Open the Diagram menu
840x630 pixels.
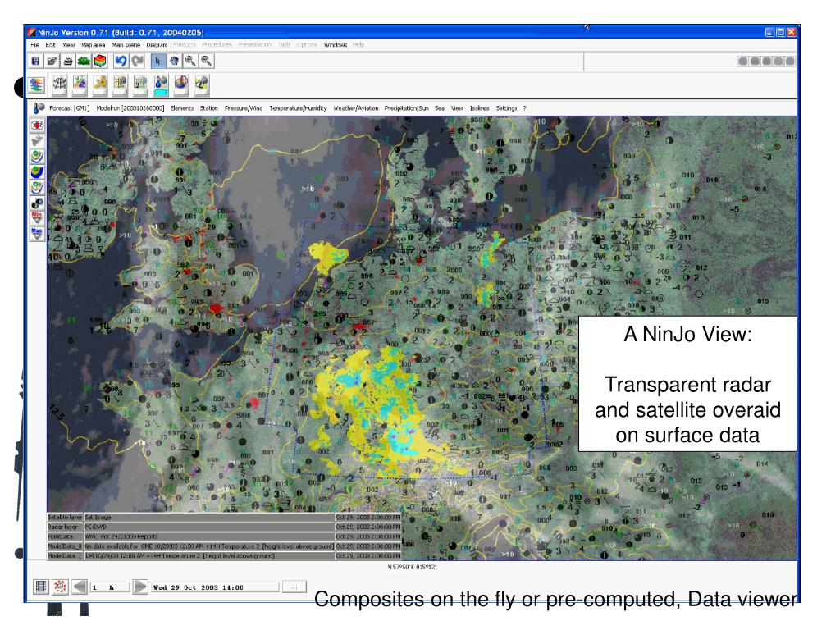157,45
